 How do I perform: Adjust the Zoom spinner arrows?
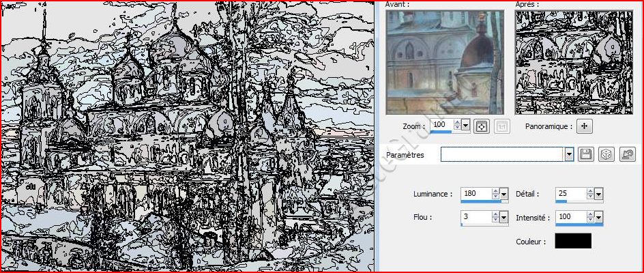click(457, 126)
